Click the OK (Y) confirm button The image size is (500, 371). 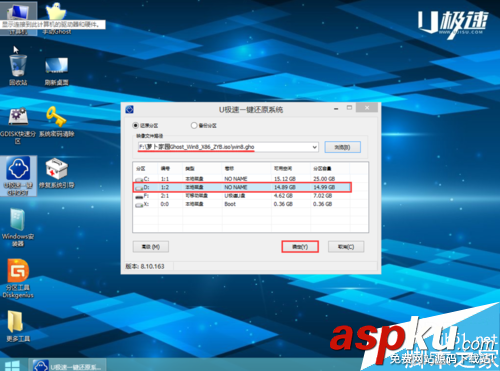click(300, 247)
